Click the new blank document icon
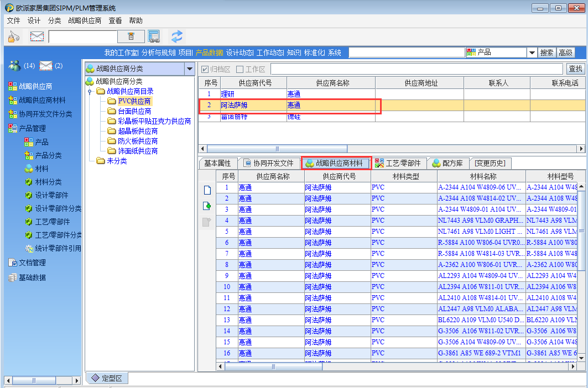Screen dimensions: 588x388 click(207, 190)
